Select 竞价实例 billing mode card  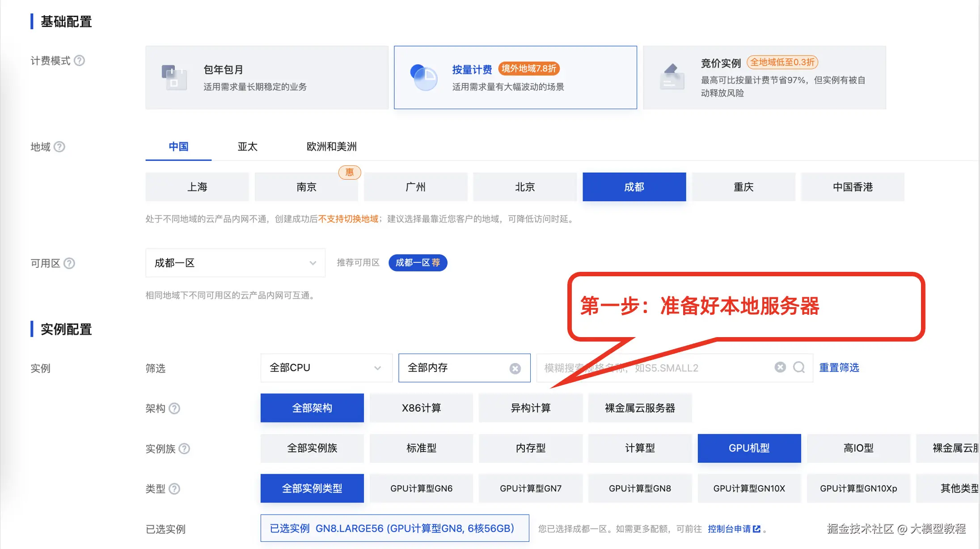(764, 77)
